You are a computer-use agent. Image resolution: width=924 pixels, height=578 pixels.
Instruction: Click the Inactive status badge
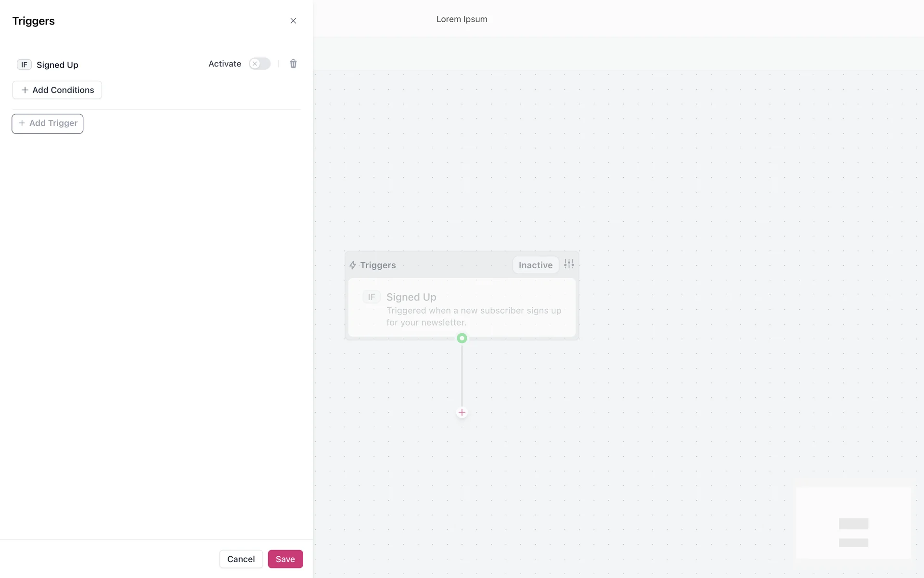(535, 265)
